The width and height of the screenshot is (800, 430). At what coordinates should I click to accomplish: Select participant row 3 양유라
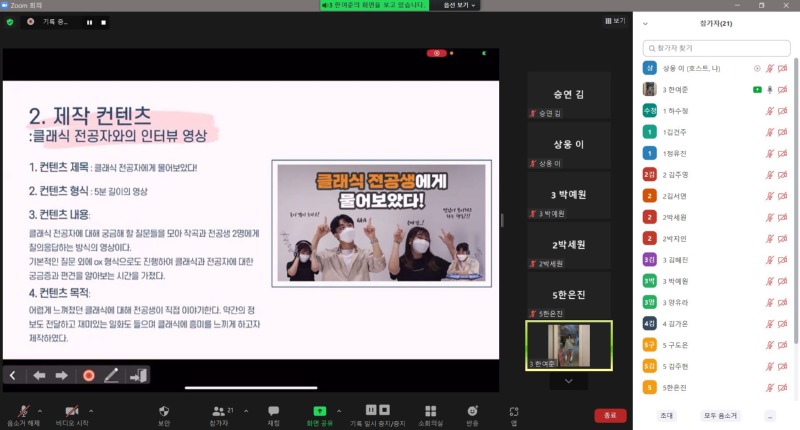[x=716, y=302]
